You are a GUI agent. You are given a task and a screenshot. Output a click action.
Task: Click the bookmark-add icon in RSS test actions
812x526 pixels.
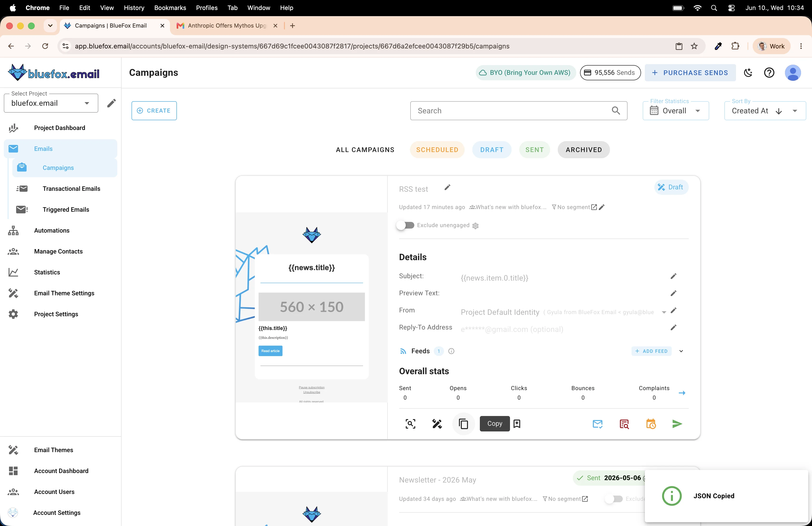(x=517, y=424)
